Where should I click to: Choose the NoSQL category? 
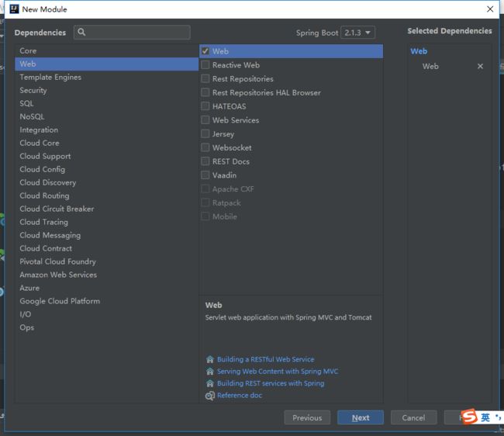click(x=106, y=116)
